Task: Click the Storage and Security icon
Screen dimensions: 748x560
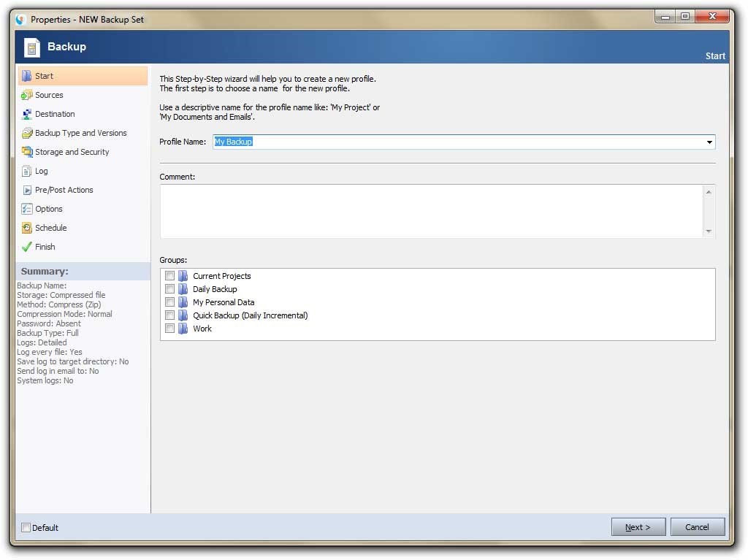Action: click(27, 152)
